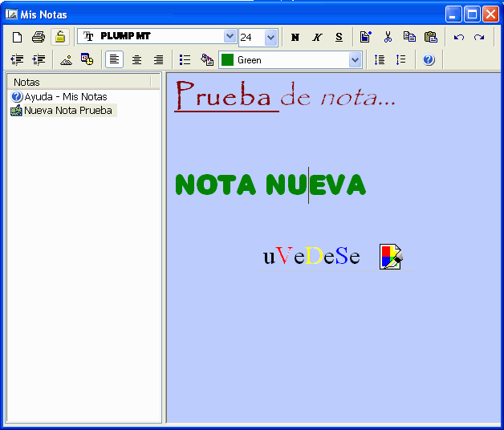Select the 'Ayuda - Mis Notas' note
The width and height of the screenshot is (504, 430).
[66, 97]
